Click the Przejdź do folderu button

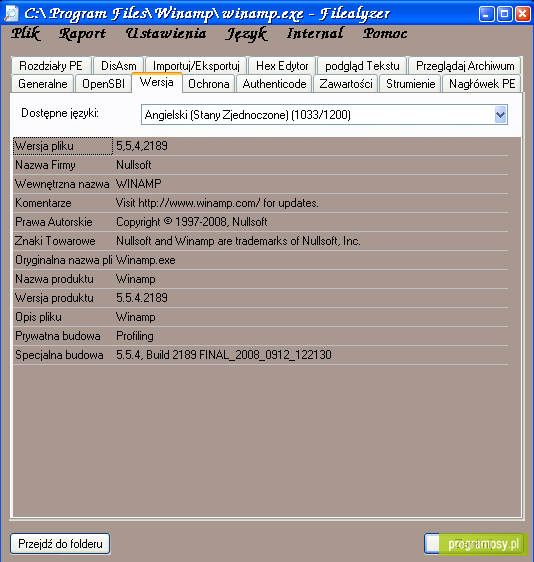pos(60,544)
